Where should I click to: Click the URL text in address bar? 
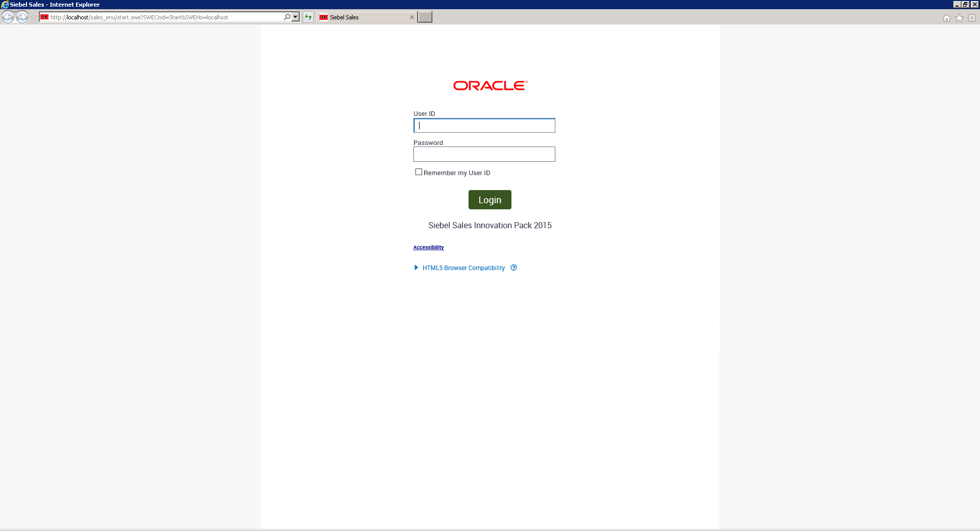click(139, 17)
